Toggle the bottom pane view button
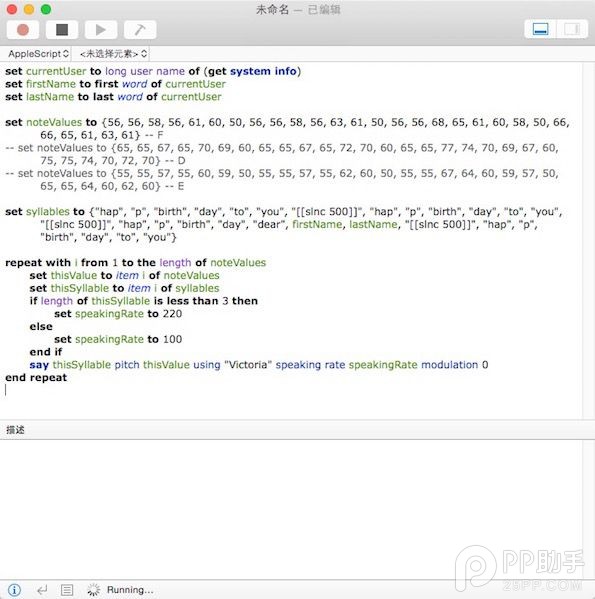 [x=540, y=29]
